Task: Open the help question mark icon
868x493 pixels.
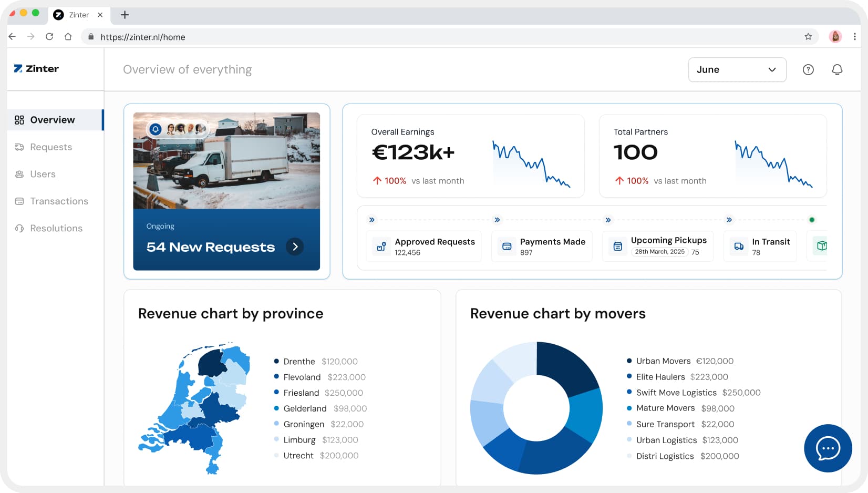Action: pyautogui.click(x=809, y=69)
